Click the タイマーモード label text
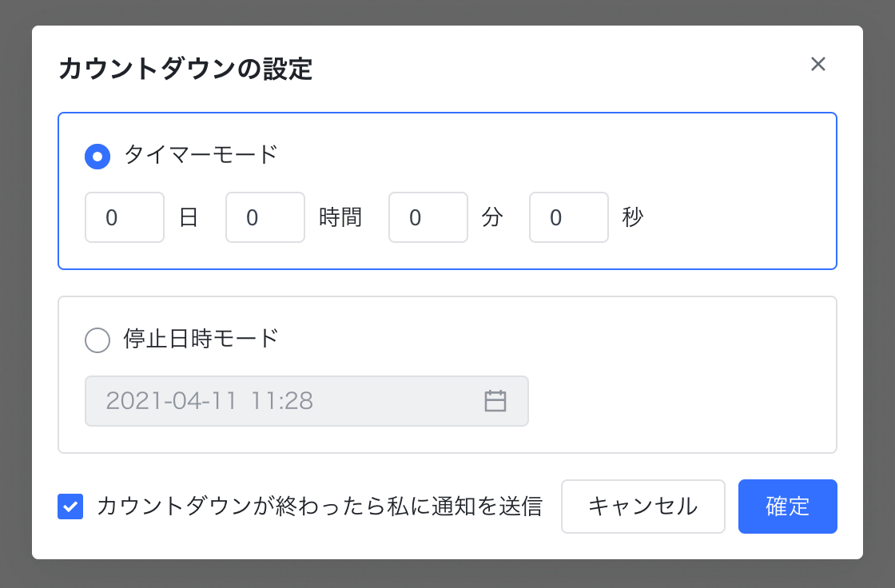 tap(201, 154)
